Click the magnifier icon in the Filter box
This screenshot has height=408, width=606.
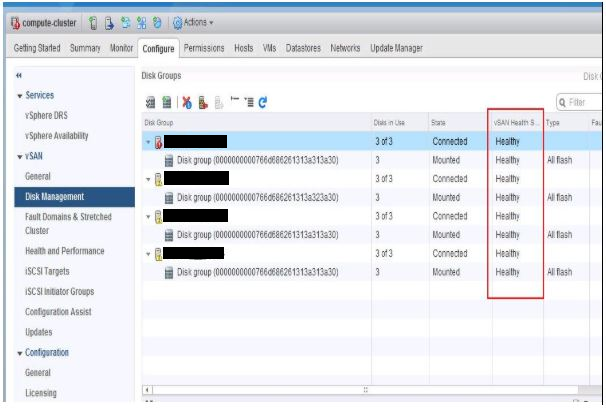coord(562,103)
